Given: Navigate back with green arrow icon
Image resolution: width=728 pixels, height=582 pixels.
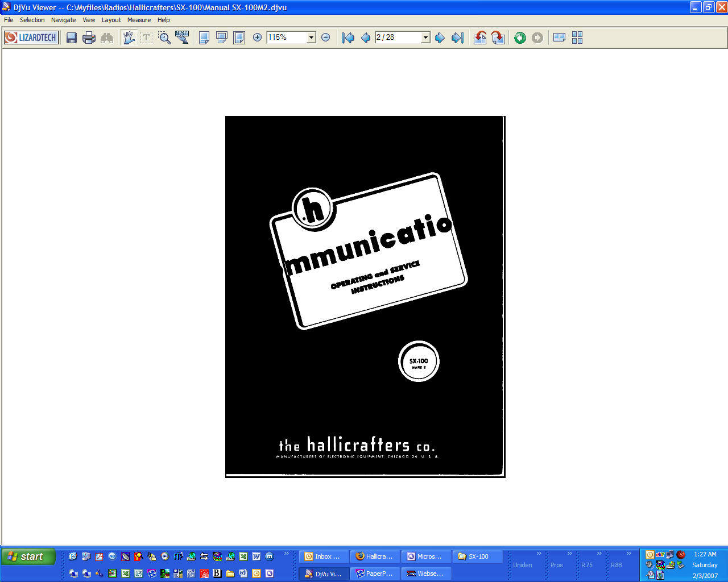Looking at the screenshot, I should click(520, 38).
